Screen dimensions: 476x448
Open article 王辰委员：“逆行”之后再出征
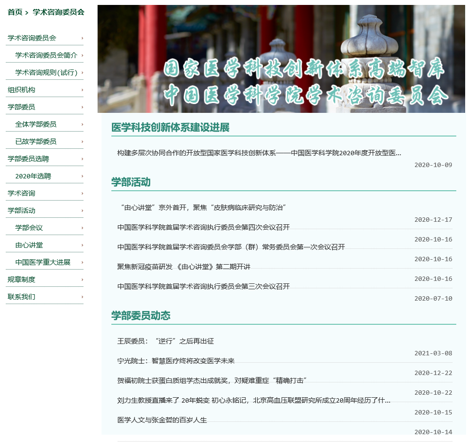pos(166,342)
